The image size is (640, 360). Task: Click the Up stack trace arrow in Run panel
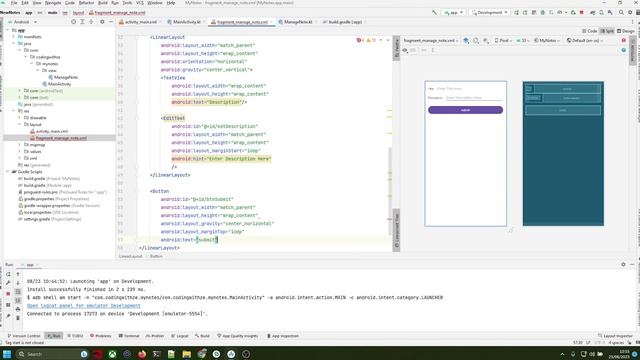coord(18,274)
